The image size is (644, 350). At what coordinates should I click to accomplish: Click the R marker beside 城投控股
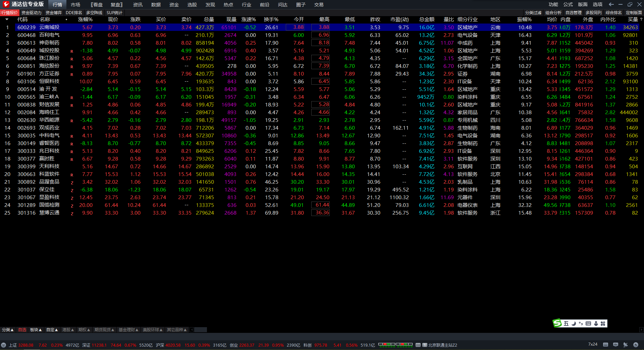coord(72,51)
